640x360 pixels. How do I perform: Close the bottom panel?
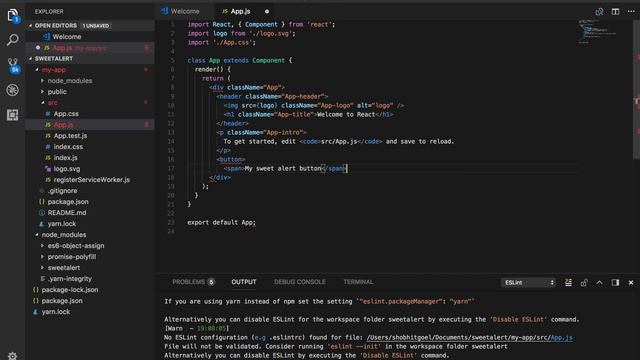tap(631, 282)
